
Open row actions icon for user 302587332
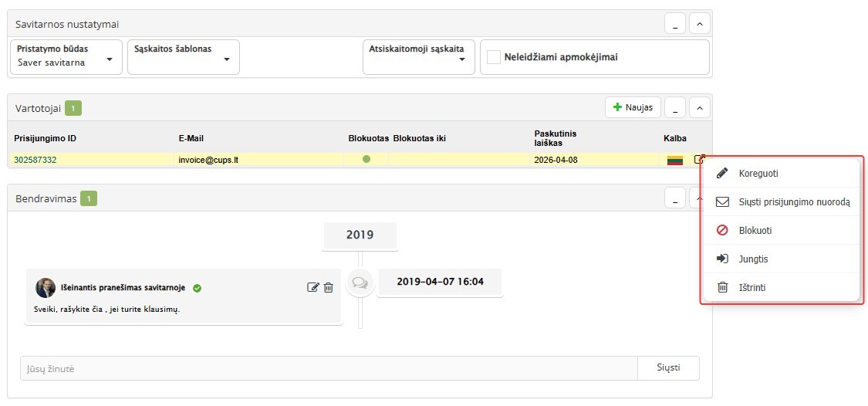(699, 160)
